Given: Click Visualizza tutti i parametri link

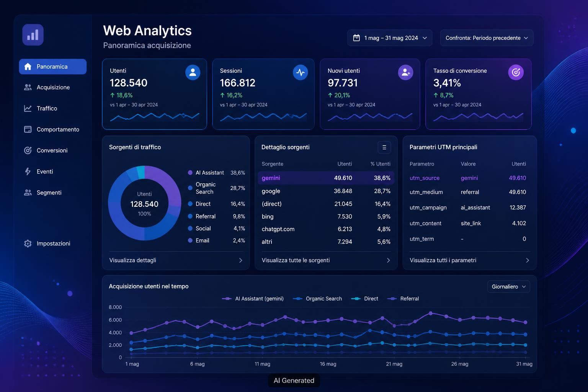Looking at the screenshot, I should pyautogui.click(x=469, y=260).
